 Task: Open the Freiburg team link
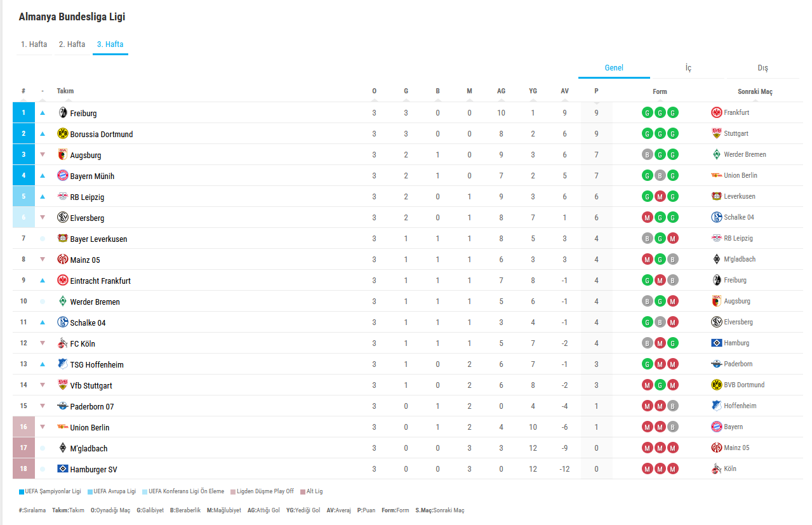83,113
